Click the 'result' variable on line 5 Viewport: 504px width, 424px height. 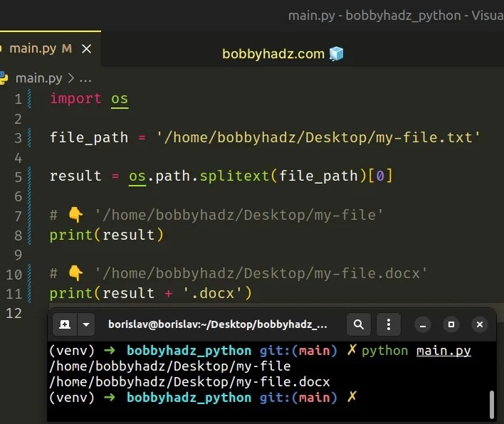[x=75, y=176]
